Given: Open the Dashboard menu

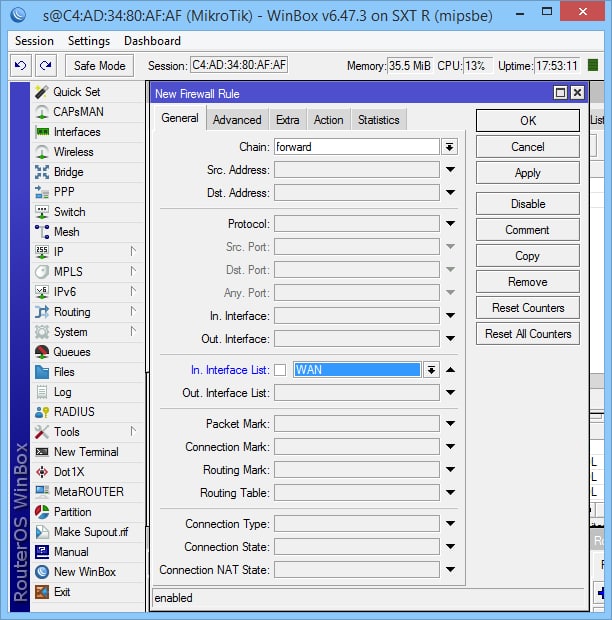Looking at the screenshot, I should click(x=152, y=41).
